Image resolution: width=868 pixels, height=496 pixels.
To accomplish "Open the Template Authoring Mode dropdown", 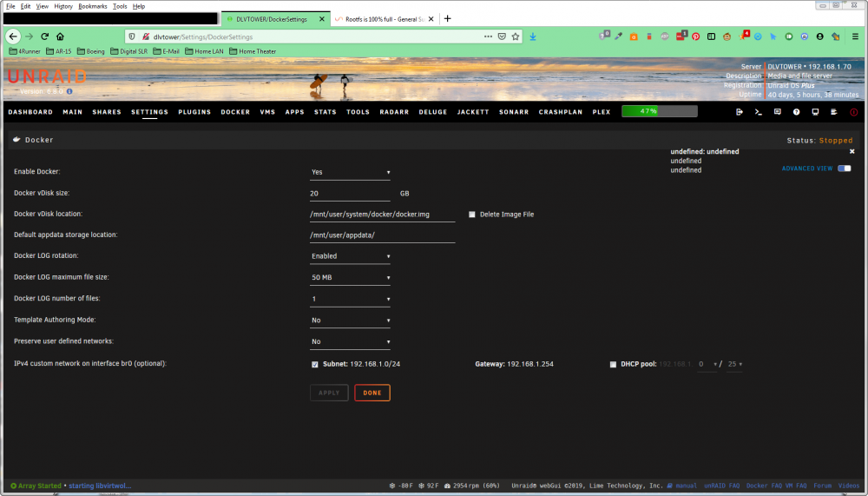I will tap(350, 321).
